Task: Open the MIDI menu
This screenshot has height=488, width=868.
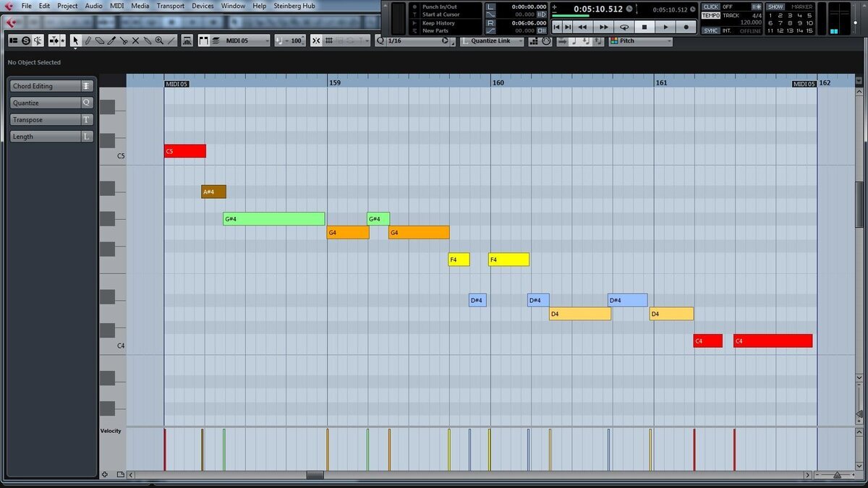Action: 116,6
